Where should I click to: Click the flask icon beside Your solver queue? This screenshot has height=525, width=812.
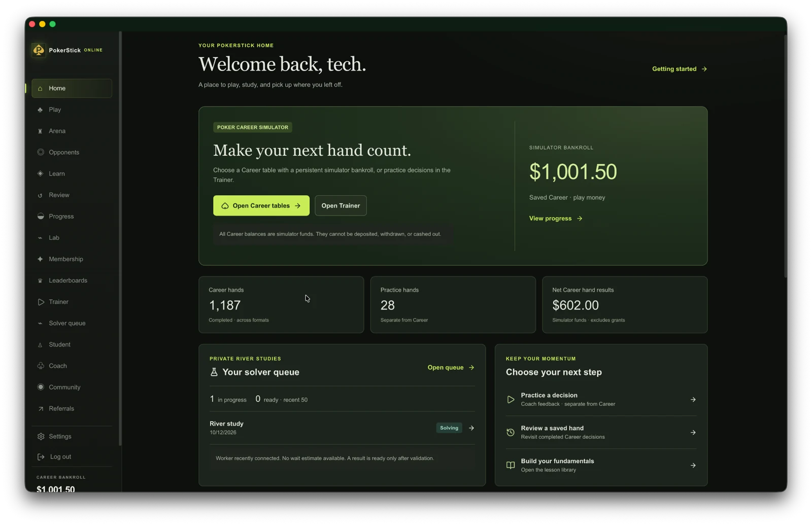(x=214, y=372)
